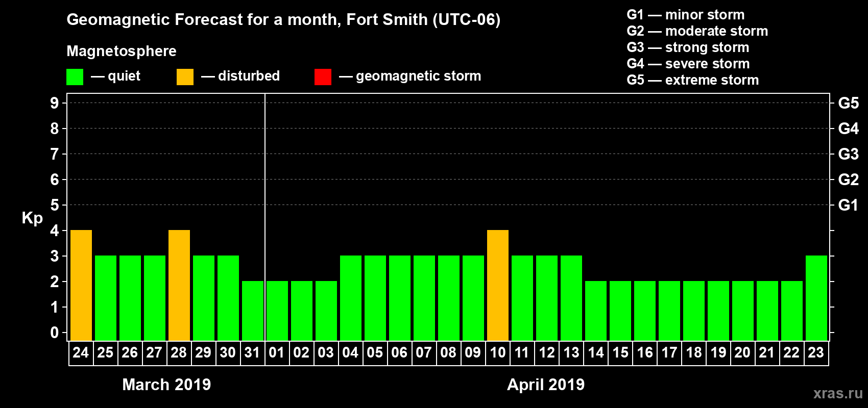
Task: Click date label 23 on the axis
Action: [816, 352]
